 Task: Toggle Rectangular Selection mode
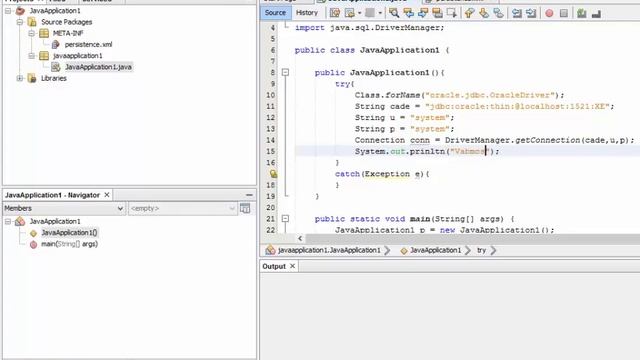(451, 13)
